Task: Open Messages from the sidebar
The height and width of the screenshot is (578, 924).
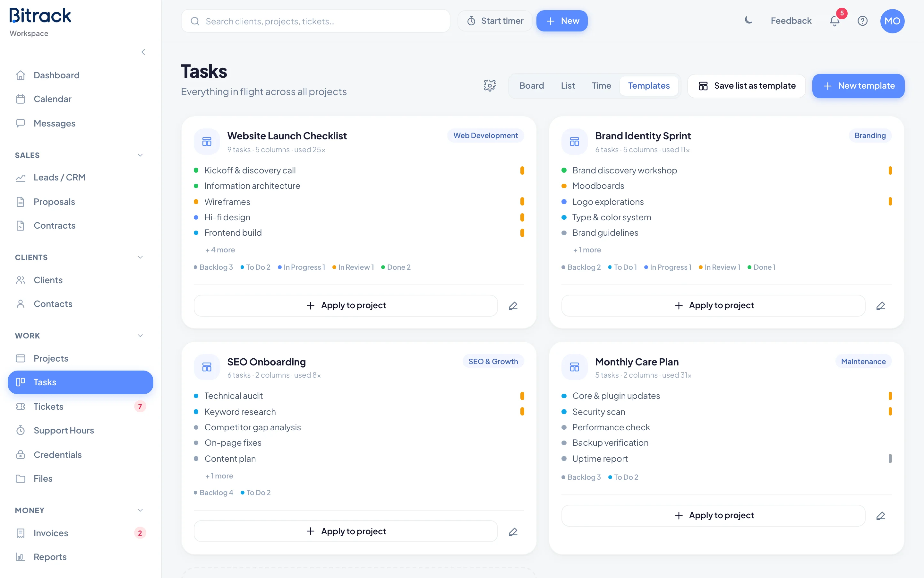Action: click(x=80, y=123)
